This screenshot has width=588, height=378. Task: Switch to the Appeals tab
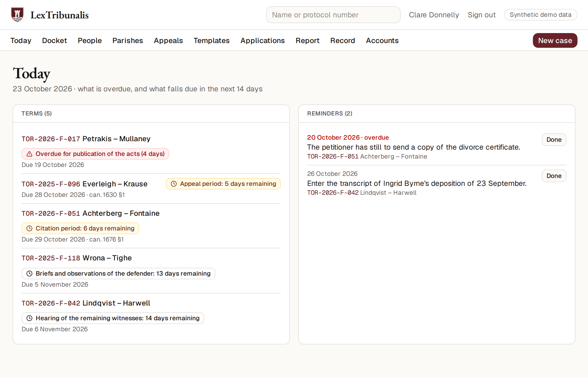(x=168, y=40)
